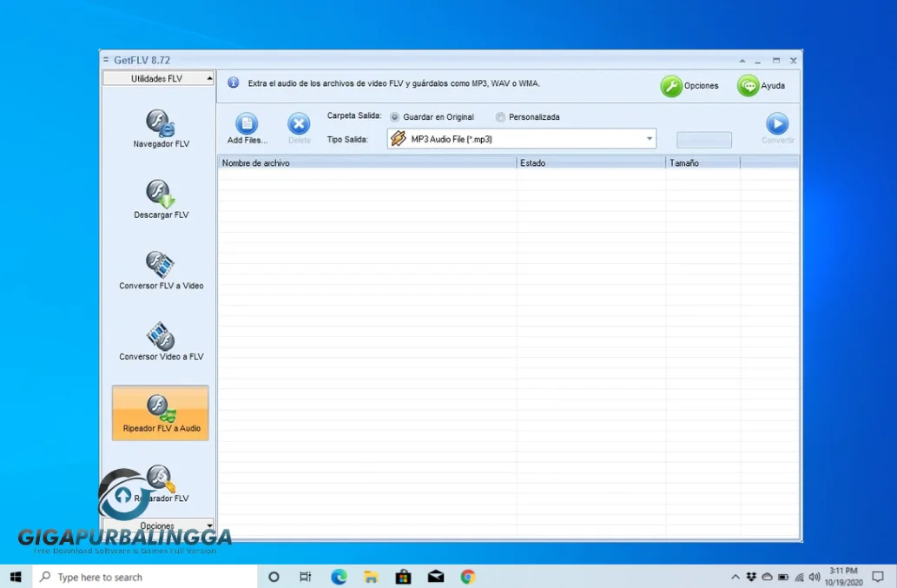Click the Add Files icon
Screen dimensions: 897x588
(x=247, y=124)
